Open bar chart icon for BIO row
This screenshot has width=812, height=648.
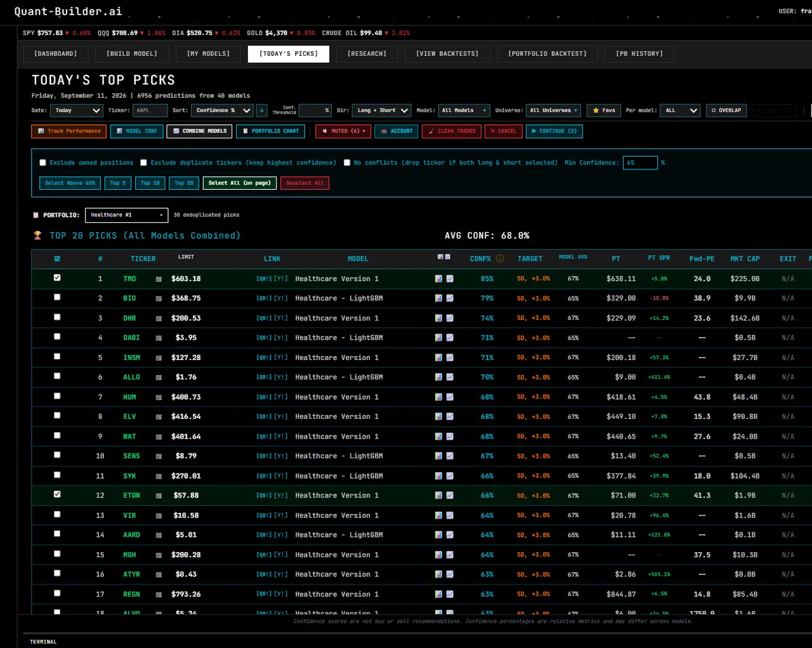pyautogui.click(x=438, y=298)
